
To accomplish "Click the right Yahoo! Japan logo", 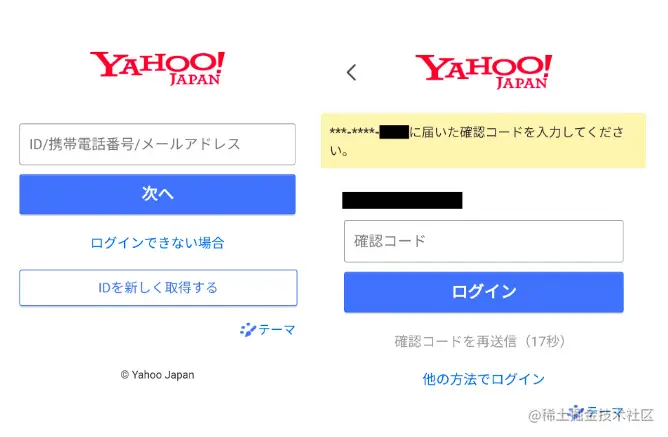I will (484, 72).
